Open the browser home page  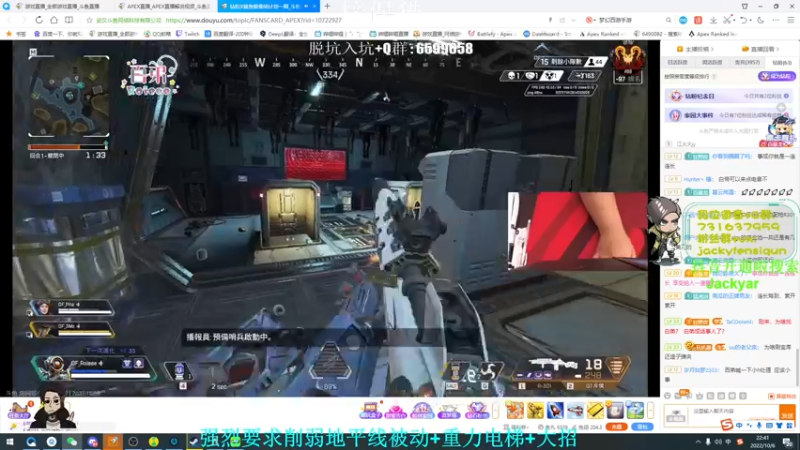coord(54,20)
